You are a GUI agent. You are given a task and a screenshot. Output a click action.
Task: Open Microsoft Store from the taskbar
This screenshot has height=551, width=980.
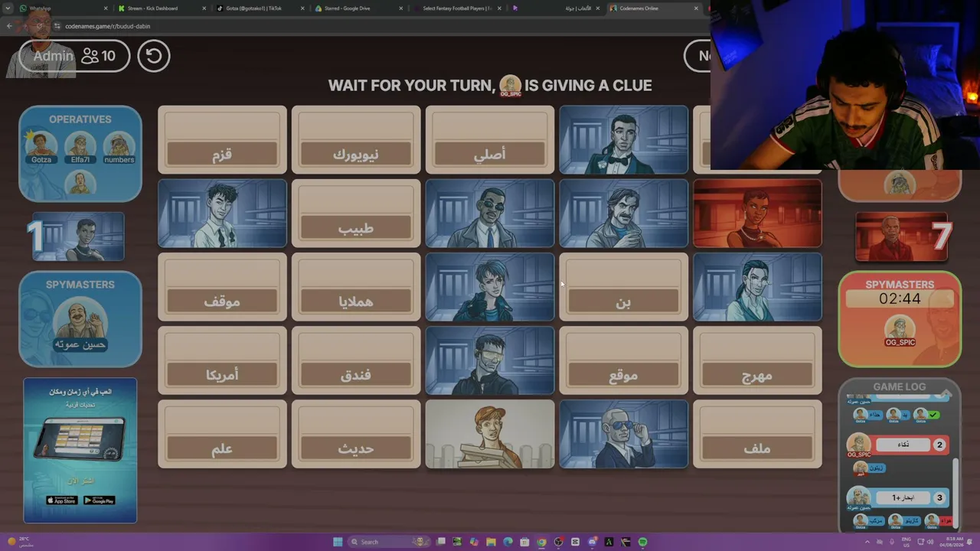[x=524, y=542]
